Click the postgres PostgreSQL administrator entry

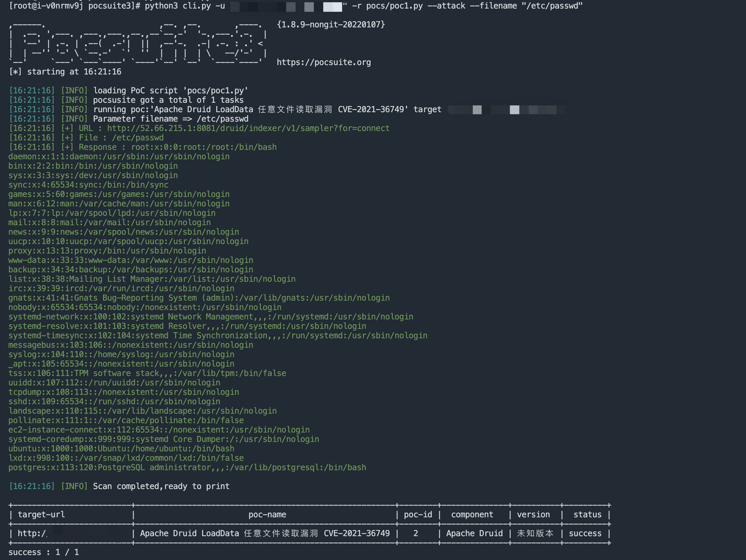click(x=187, y=468)
